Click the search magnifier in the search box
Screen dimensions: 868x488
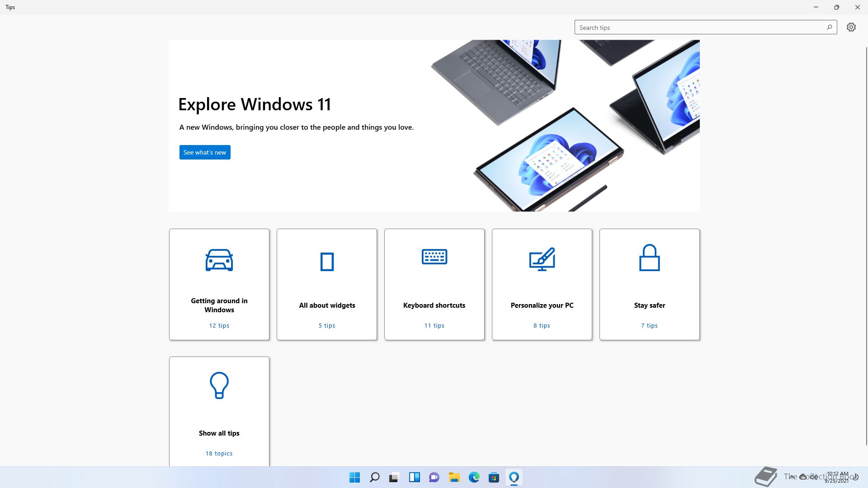click(x=829, y=27)
